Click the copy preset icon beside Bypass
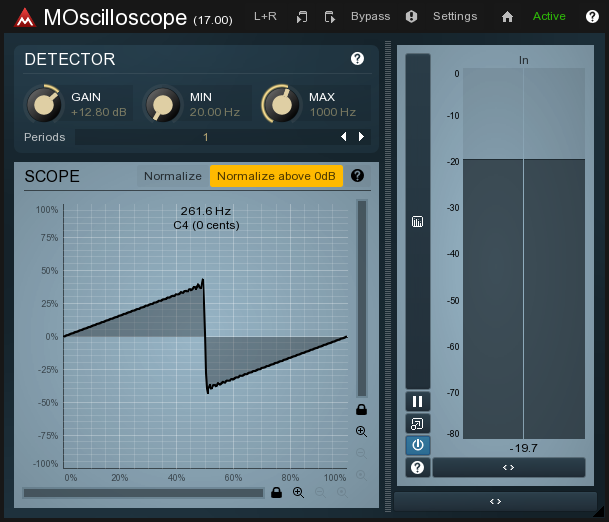 (329, 17)
